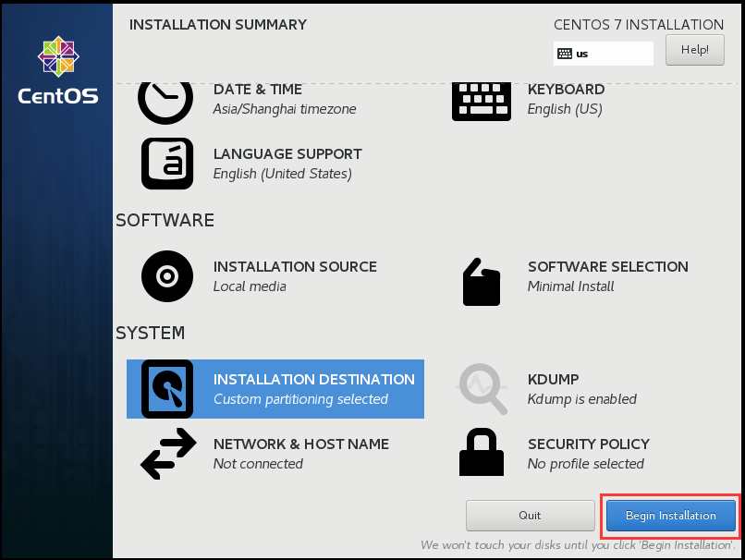Select SOFTWARE SELECTION heading
The height and width of the screenshot is (560, 745).
tap(608, 266)
